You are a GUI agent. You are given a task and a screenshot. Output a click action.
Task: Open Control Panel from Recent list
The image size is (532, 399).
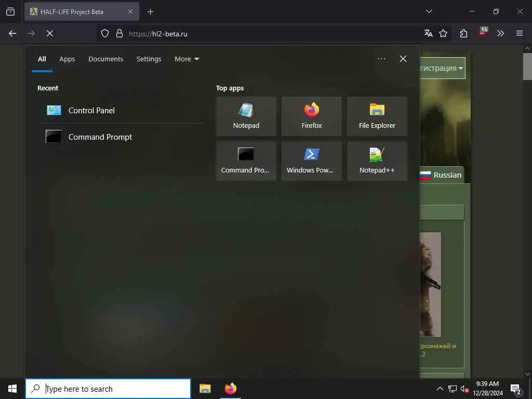pos(121,111)
